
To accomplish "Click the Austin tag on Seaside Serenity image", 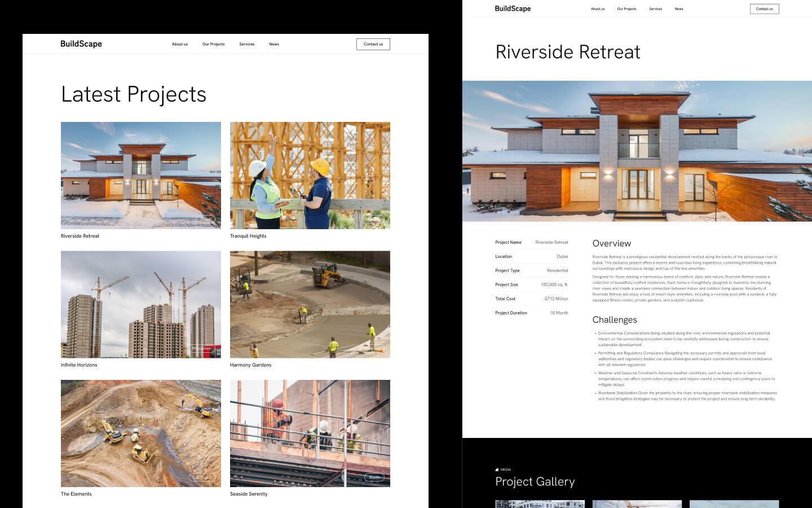I will pyautogui.click(x=374, y=477).
